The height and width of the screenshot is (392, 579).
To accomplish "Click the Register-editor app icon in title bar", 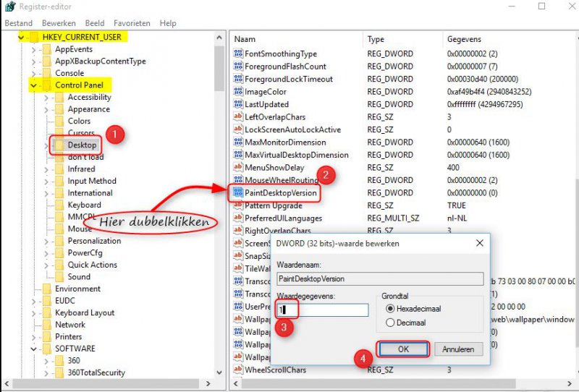I will click(11, 7).
